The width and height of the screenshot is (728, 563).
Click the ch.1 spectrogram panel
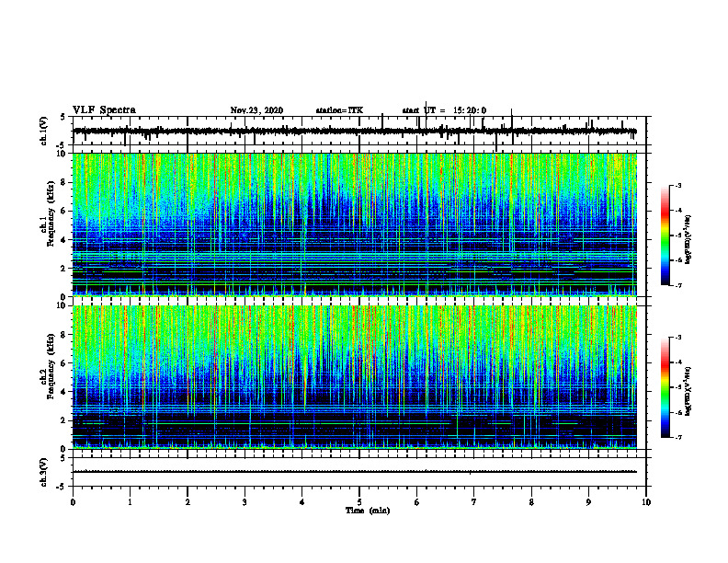[355, 224]
